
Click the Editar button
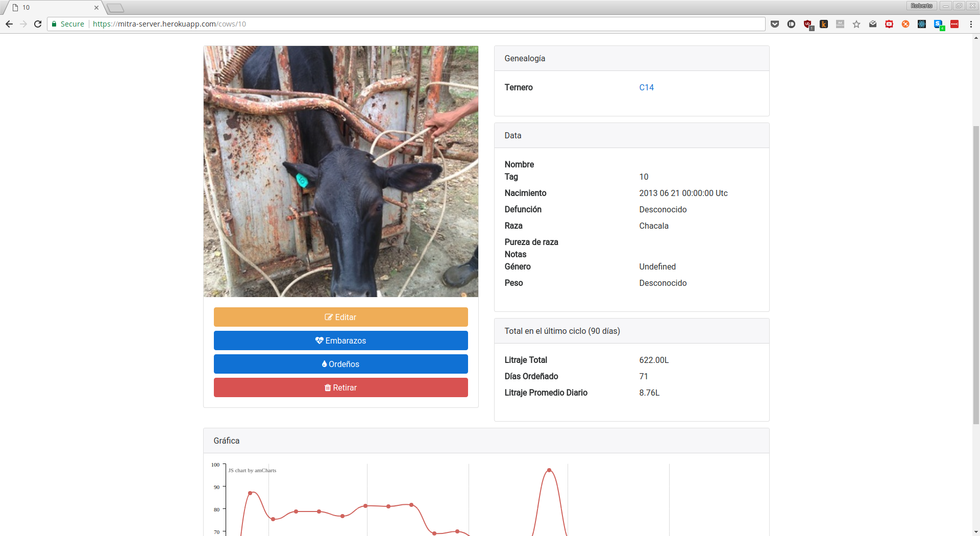pyautogui.click(x=341, y=317)
